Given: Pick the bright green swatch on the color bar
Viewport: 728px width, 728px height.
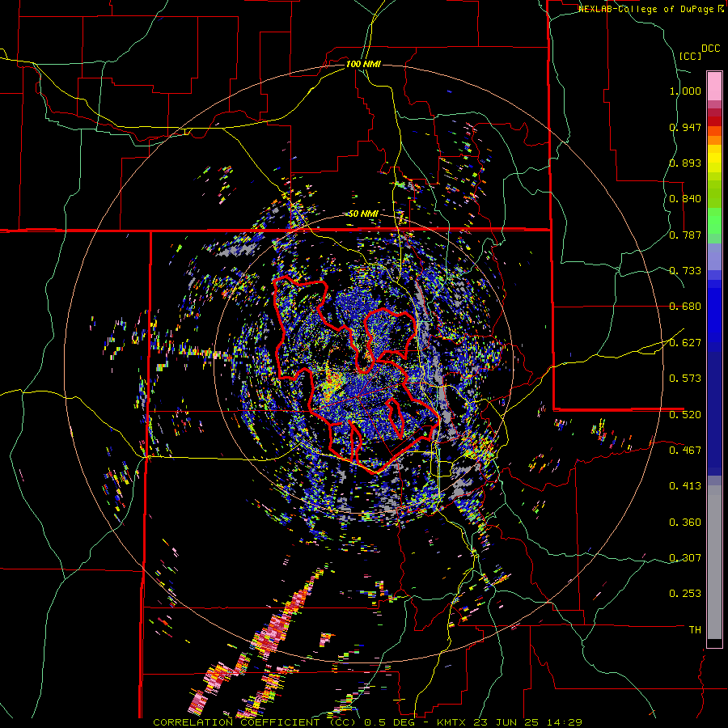Looking at the screenshot, I should (x=714, y=221).
